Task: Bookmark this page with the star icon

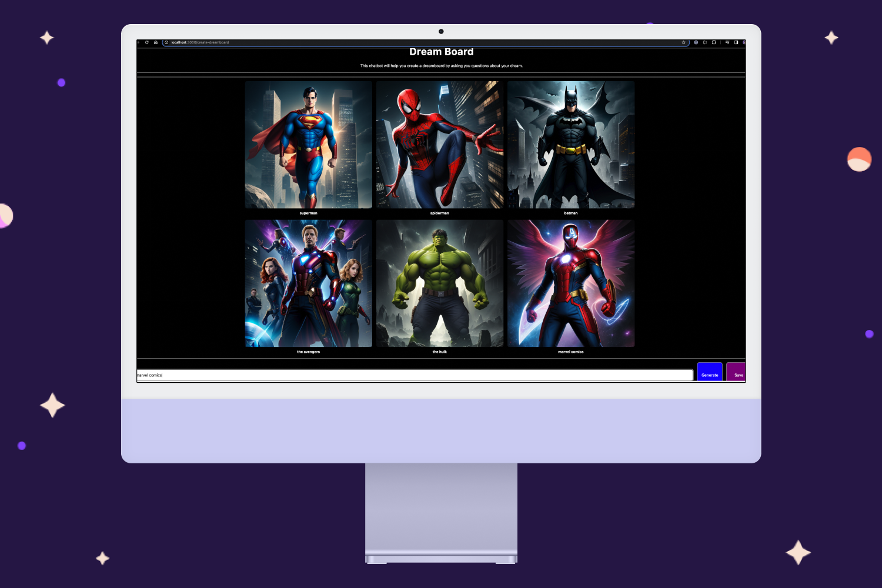Action: click(x=683, y=42)
